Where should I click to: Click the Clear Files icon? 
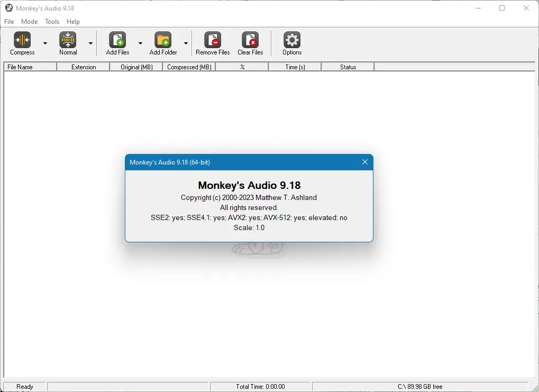click(x=250, y=40)
